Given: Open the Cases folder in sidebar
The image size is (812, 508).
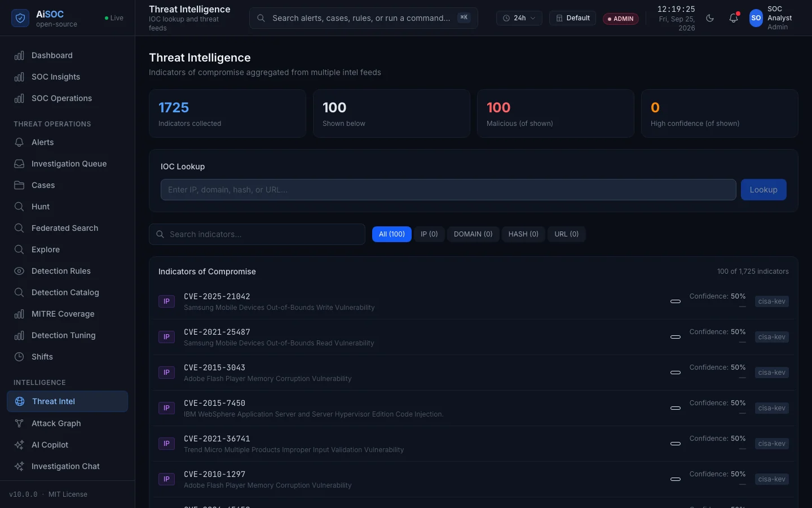Looking at the screenshot, I should click(x=67, y=185).
